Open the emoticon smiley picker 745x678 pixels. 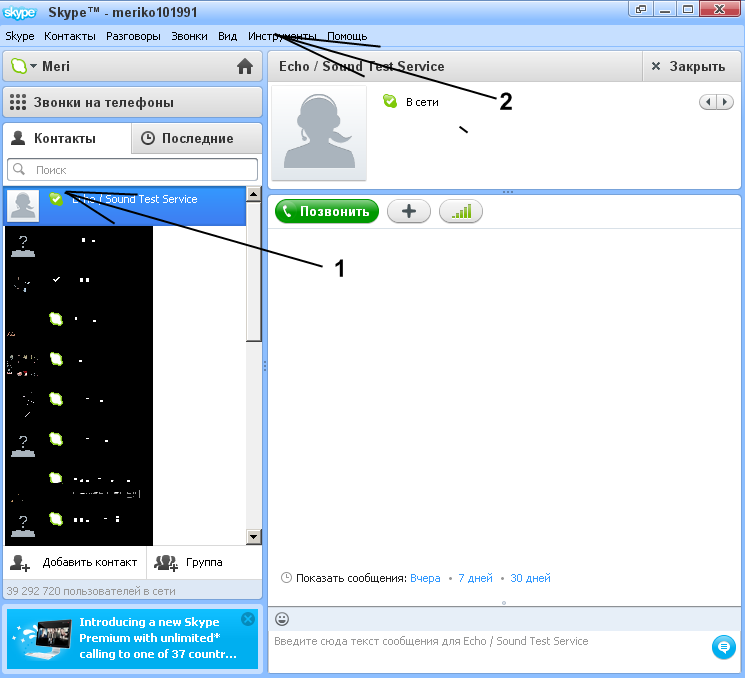[x=282, y=619]
